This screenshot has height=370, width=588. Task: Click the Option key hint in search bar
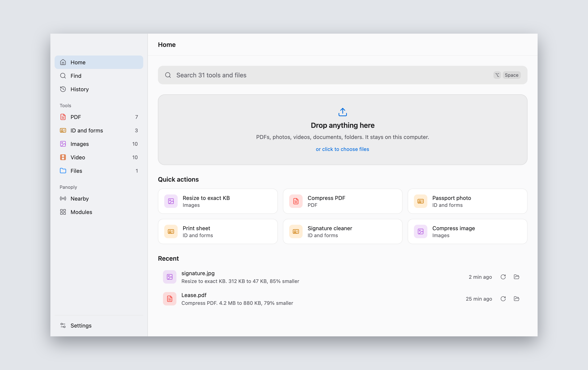tap(497, 75)
